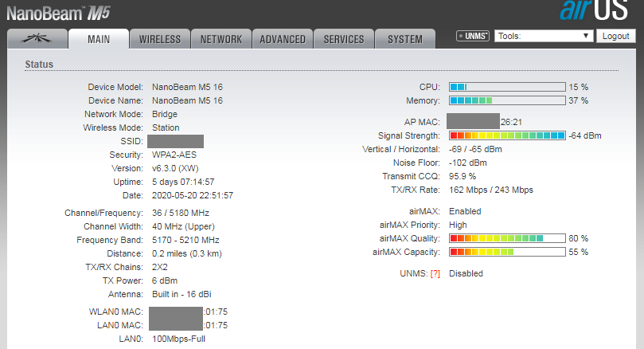Screen dimensions: 644x349
Task: Select the SYSTEM tab
Action: pos(405,39)
